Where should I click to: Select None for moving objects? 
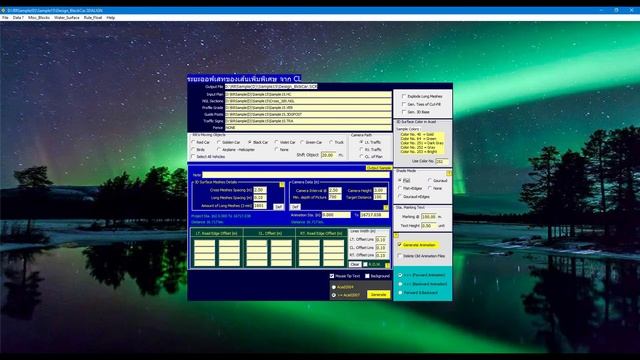click(277, 150)
